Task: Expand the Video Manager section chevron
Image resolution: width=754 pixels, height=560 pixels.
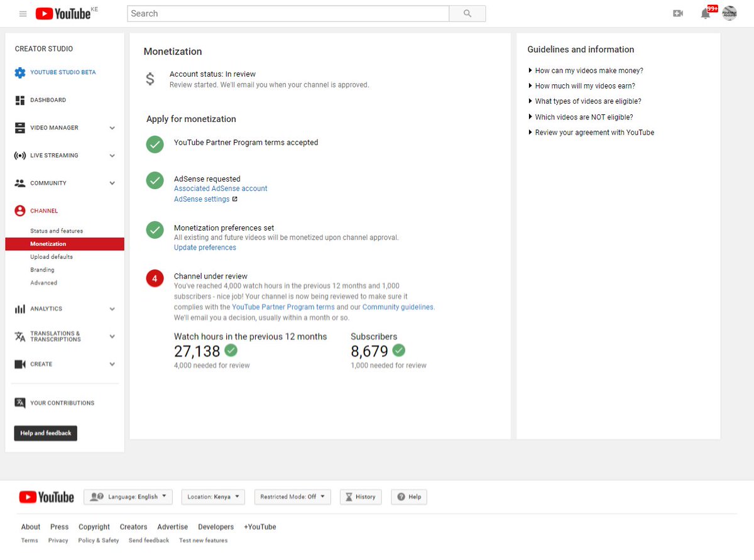Action: [112, 128]
